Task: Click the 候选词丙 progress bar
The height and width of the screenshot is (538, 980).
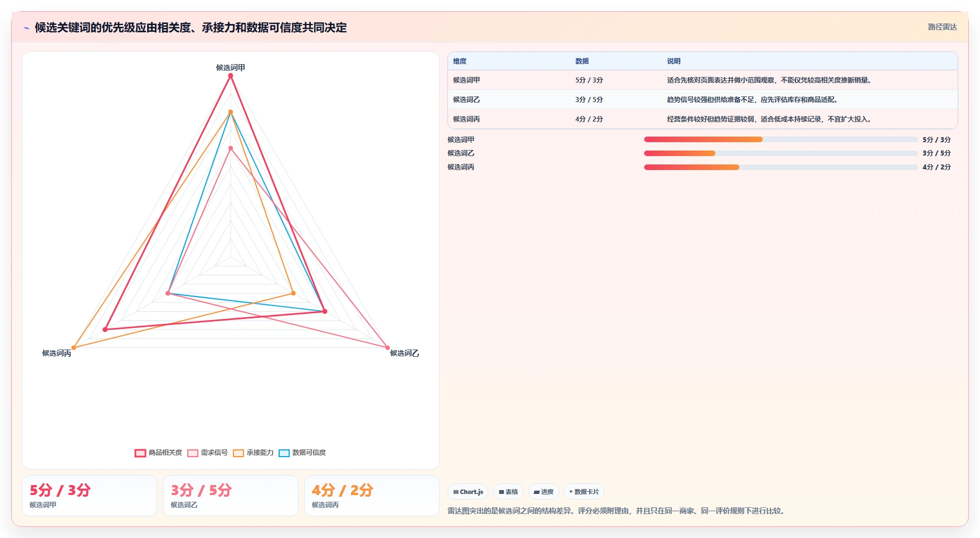Action: click(x=781, y=167)
